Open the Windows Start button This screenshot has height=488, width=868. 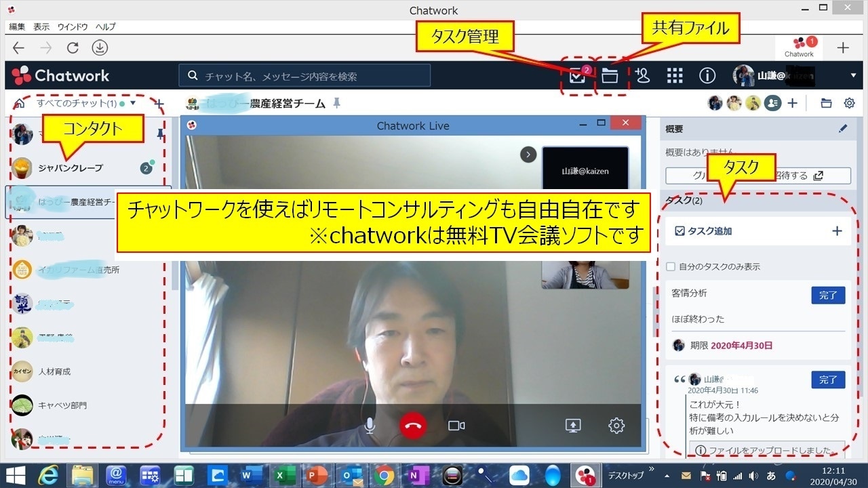(16, 476)
